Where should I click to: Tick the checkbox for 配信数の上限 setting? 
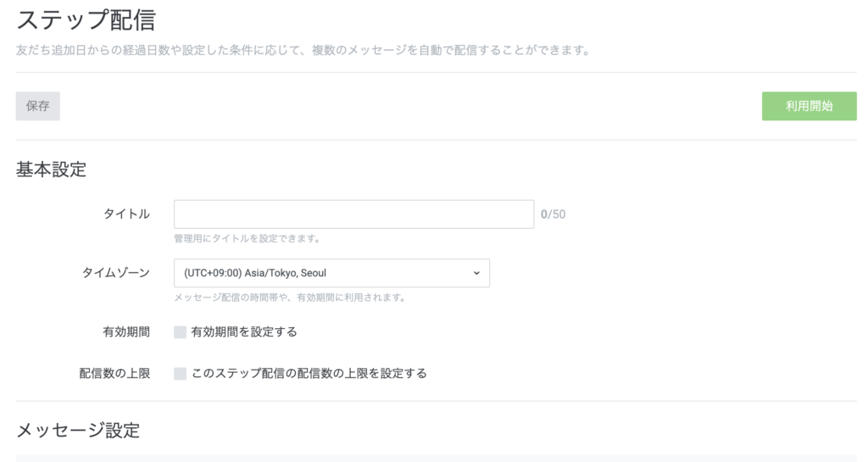[180, 373]
